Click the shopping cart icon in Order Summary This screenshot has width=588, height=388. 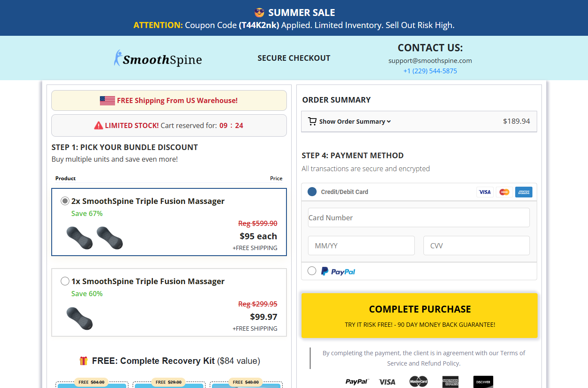312,122
